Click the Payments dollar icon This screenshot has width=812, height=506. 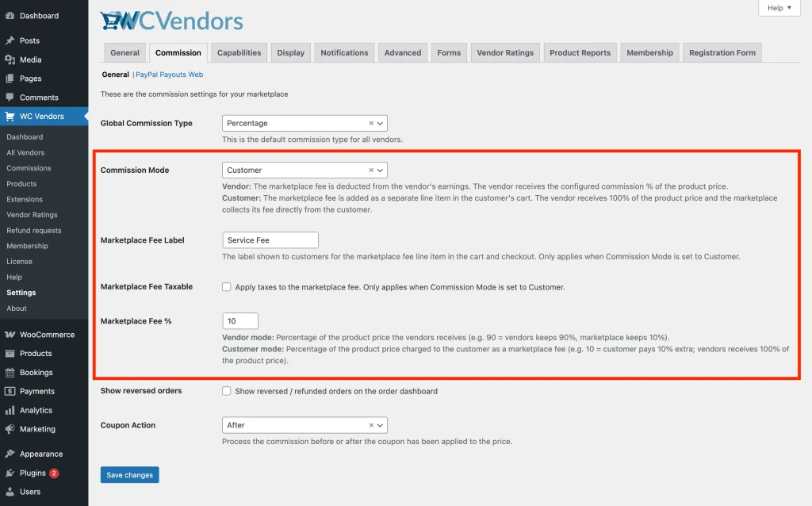click(x=10, y=391)
